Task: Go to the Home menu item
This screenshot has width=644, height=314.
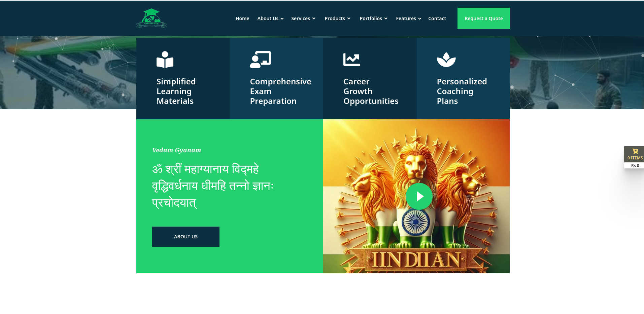Action: click(x=242, y=18)
